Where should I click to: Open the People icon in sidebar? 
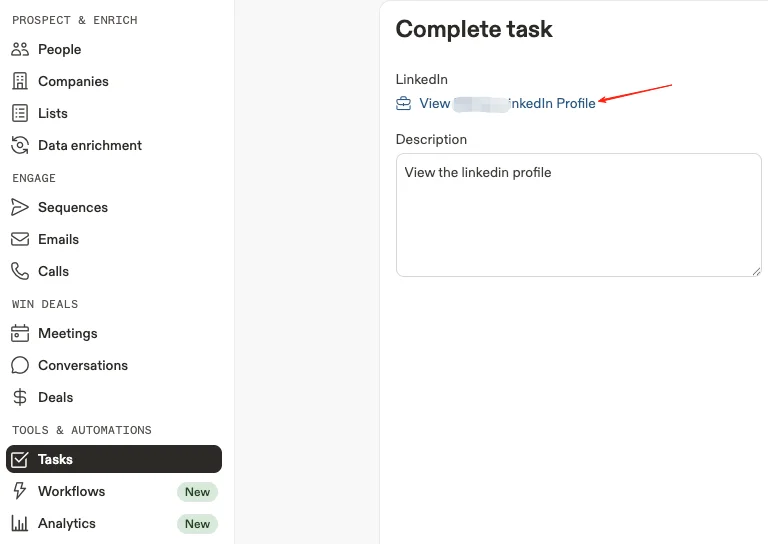[20, 49]
